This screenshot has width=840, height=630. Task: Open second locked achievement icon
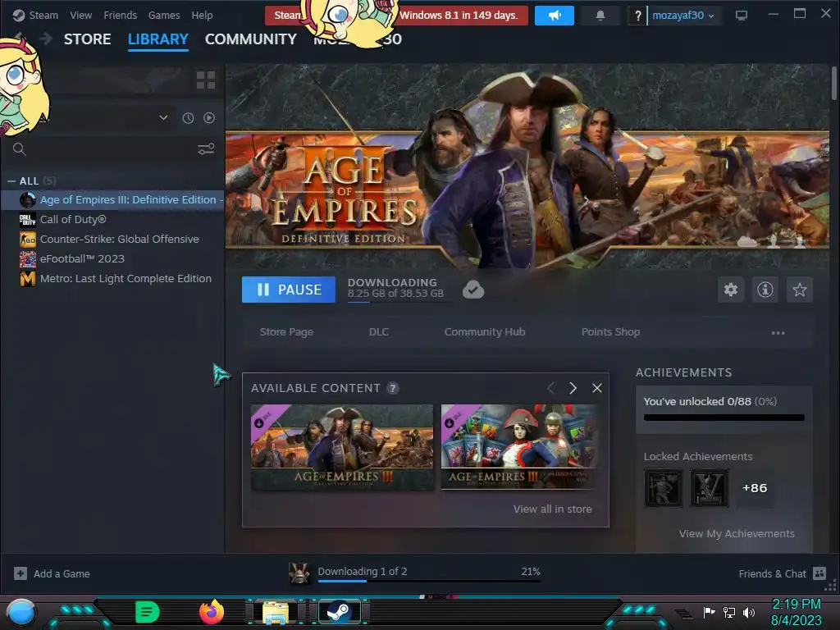[710, 488]
